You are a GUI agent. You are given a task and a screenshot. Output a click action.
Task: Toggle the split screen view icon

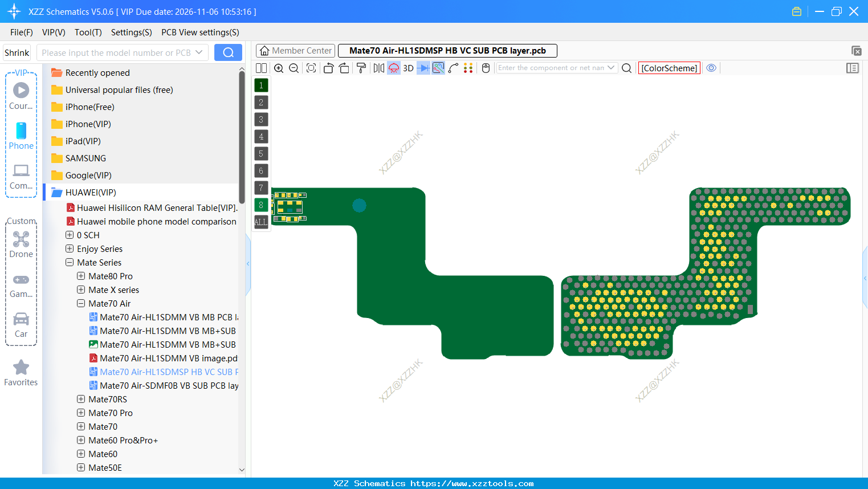[x=260, y=68]
